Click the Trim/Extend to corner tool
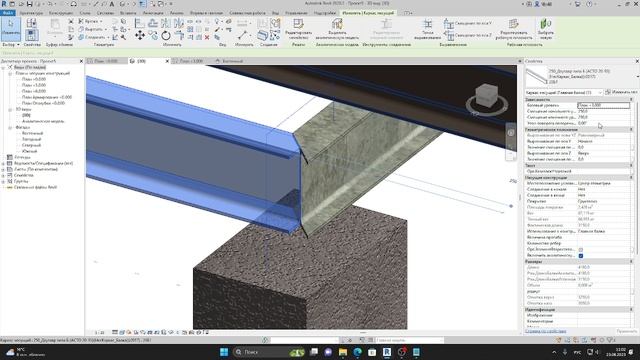This screenshot has height=360, width=640. point(179,36)
